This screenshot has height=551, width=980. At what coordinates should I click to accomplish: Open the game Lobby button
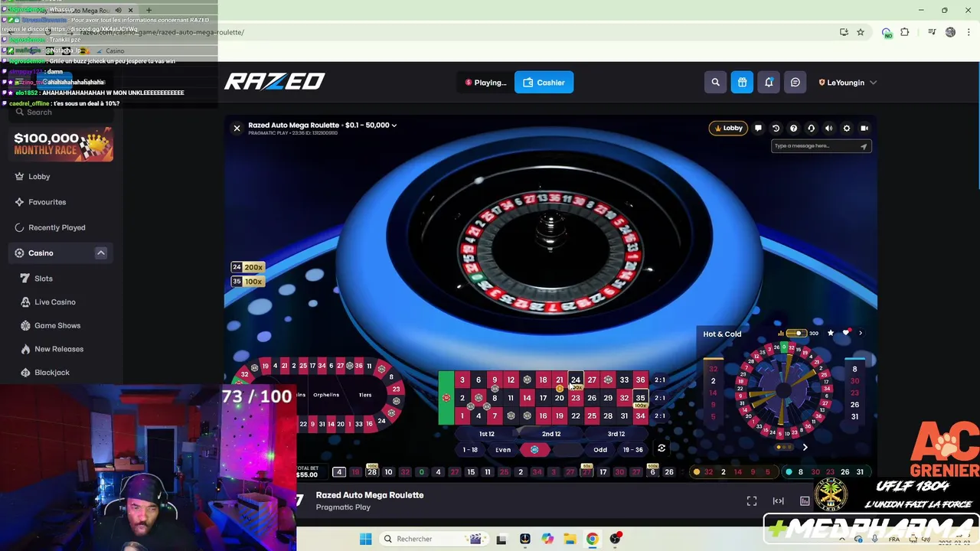click(728, 128)
